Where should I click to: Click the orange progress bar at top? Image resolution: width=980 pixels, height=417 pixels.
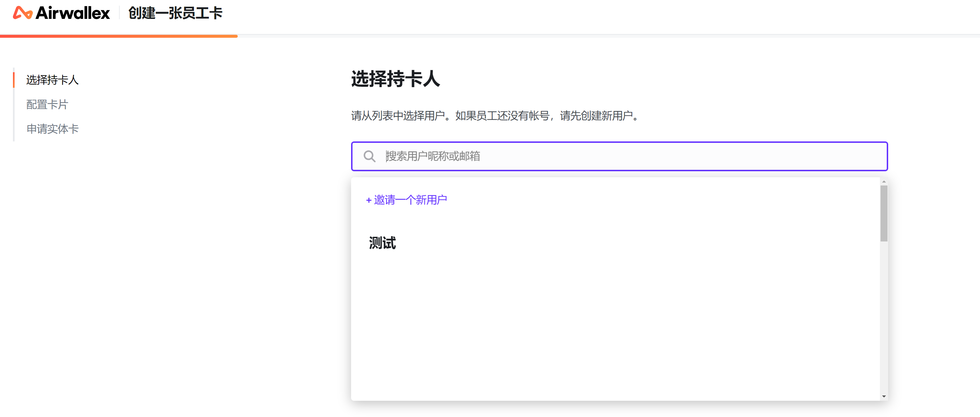click(x=119, y=36)
